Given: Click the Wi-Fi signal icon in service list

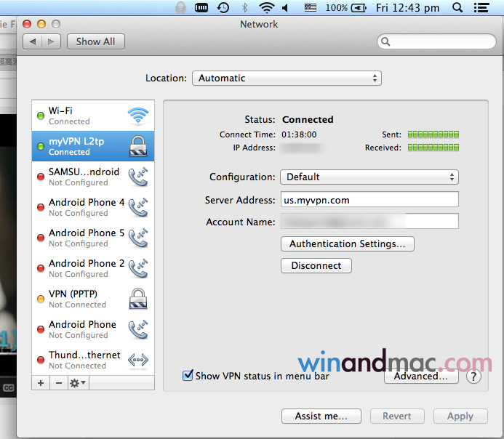Looking at the screenshot, I should click(x=138, y=116).
